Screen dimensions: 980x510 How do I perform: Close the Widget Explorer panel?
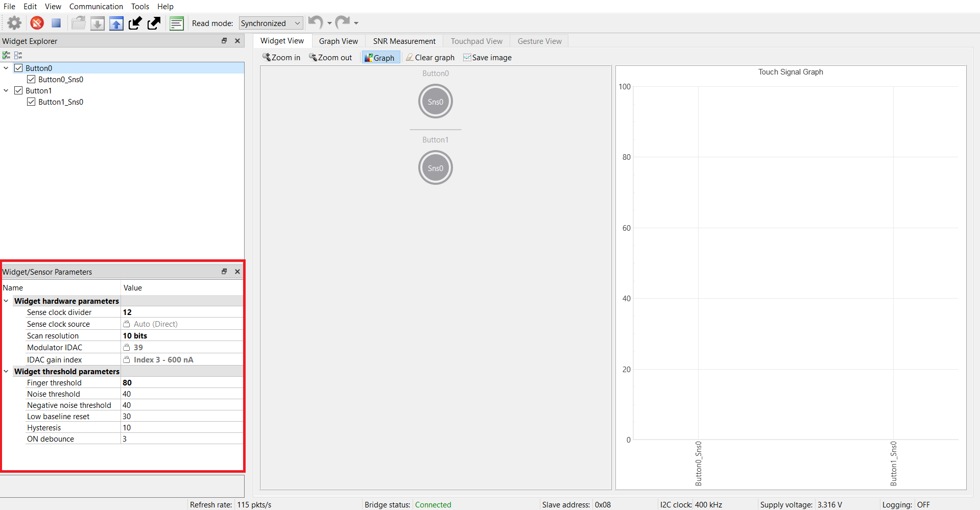pyautogui.click(x=237, y=41)
